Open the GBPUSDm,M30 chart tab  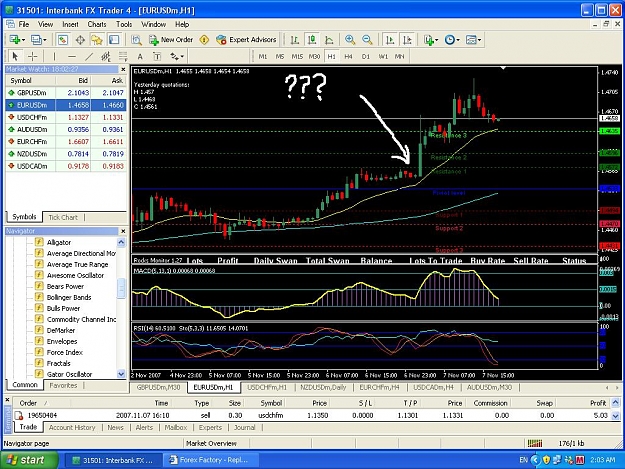point(158,387)
